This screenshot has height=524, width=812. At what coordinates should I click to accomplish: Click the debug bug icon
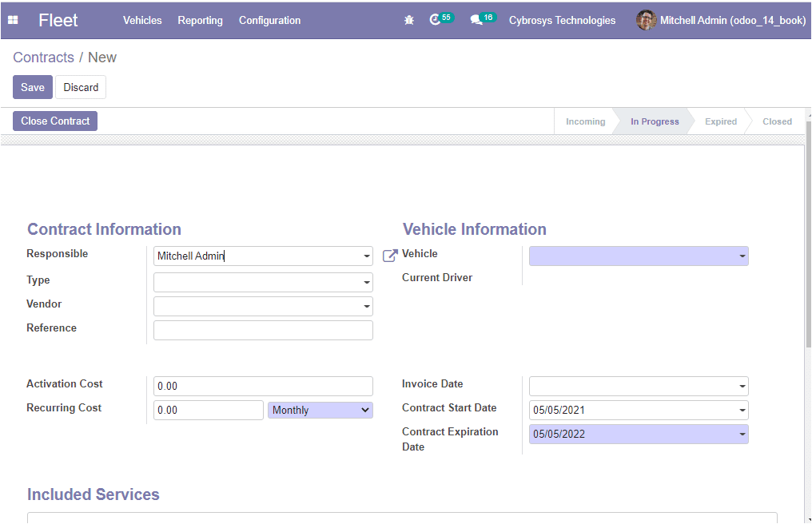pyautogui.click(x=408, y=20)
